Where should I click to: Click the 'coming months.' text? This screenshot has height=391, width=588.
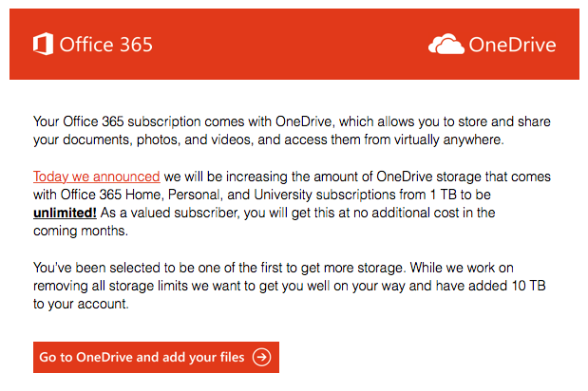81,231
